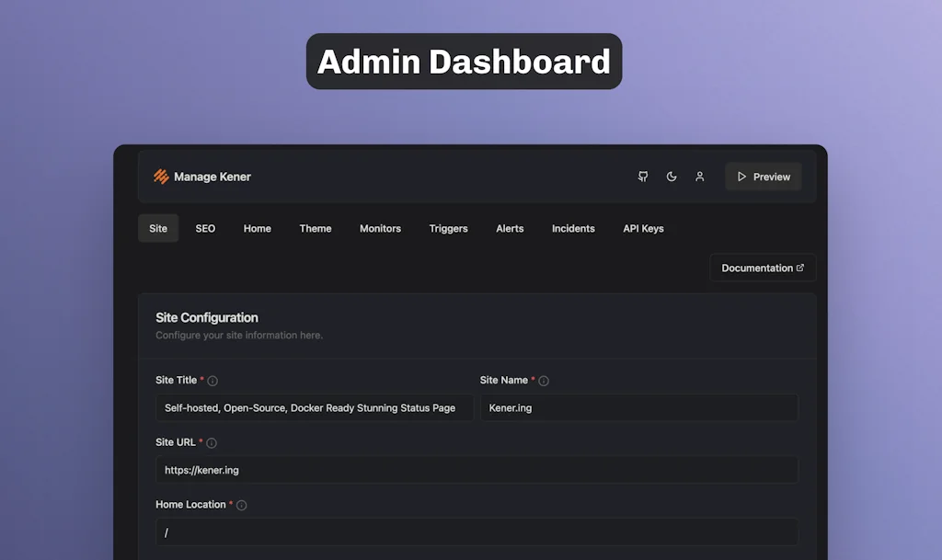Show info tooltip for Site URL
The width and height of the screenshot is (942, 560).
212,443
